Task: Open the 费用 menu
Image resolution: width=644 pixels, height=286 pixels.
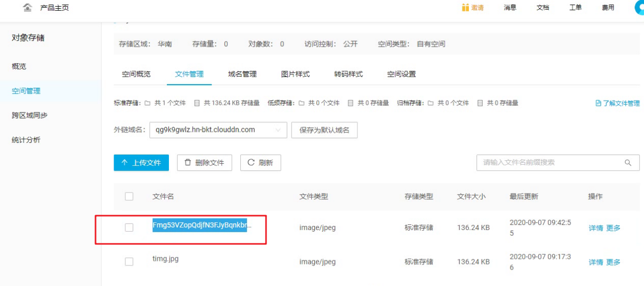Action: coord(608,8)
